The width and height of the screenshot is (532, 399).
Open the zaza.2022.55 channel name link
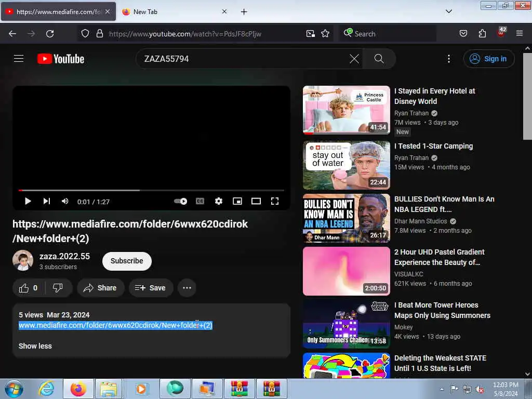point(64,256)
